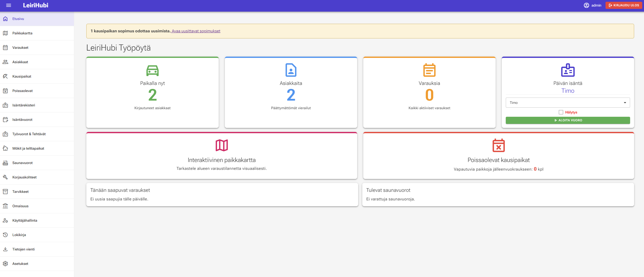Viewport: 644px width, 277px height.
Task: Click the Omaisuus bank icon
Action: tap(5, 206)
